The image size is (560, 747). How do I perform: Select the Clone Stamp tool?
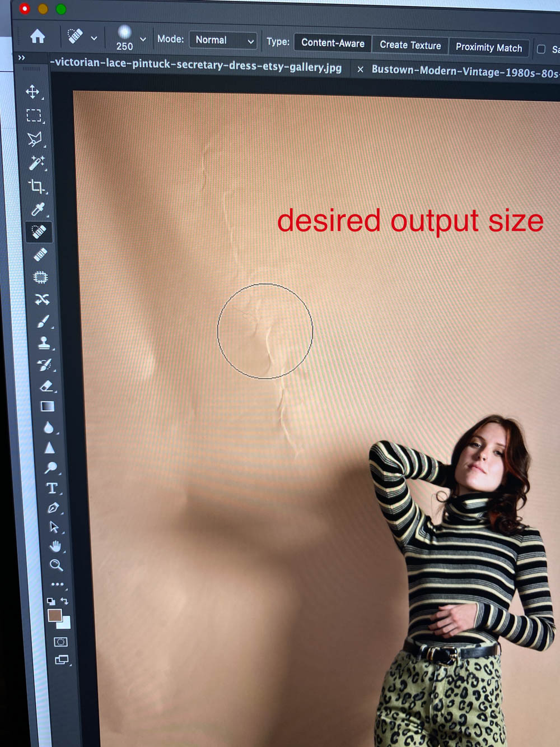[x=44, y=343]
